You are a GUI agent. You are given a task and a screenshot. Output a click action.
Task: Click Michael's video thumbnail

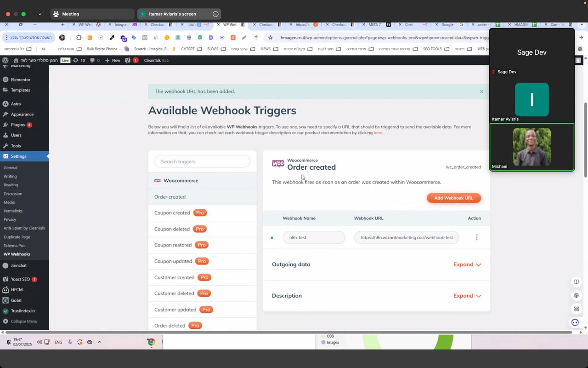(x=531, y=147)
